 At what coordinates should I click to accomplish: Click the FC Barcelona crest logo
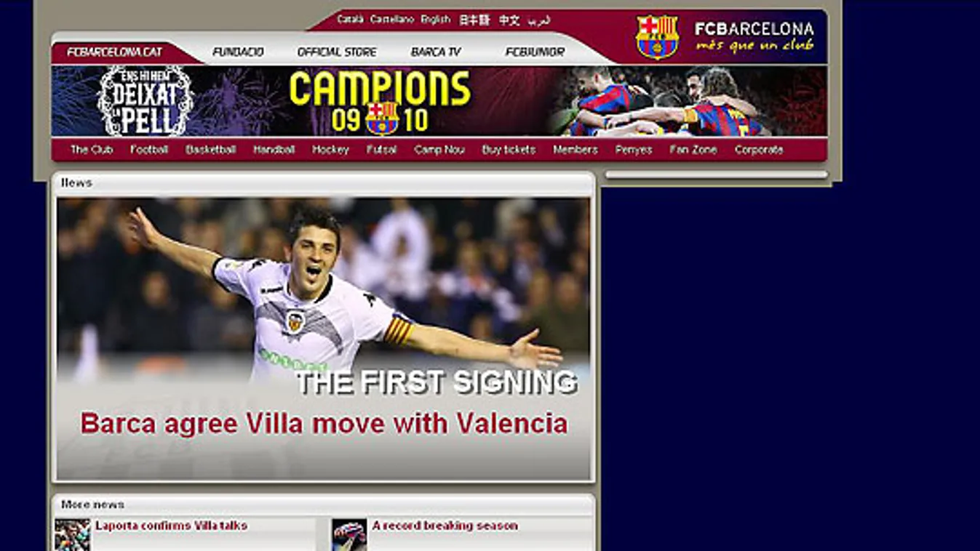tap(657, 37)
